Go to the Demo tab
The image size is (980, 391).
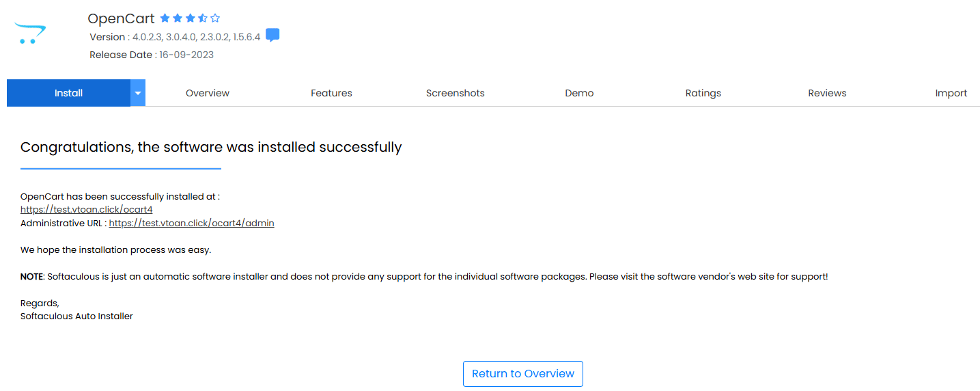click(x=579, y=93)
